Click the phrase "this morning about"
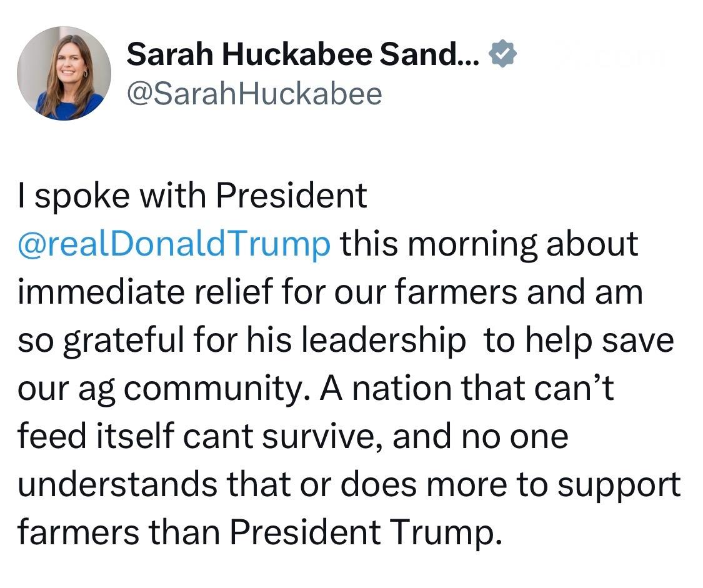Screen dimensions: 703x588 489,244
